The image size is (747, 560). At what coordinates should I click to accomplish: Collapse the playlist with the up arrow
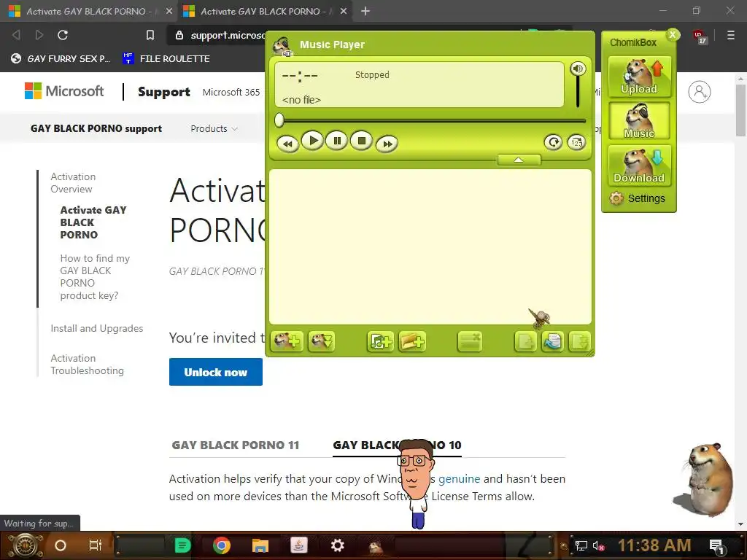point(519,160)
